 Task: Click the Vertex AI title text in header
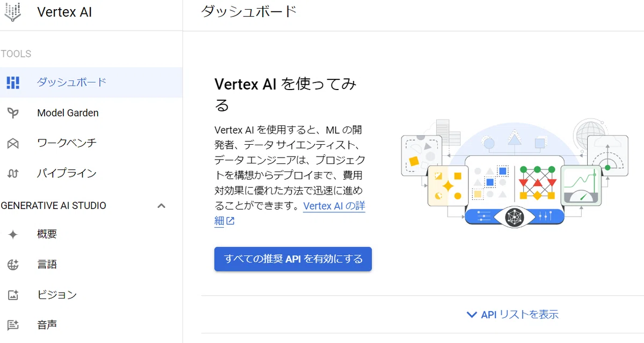[64, 12]
